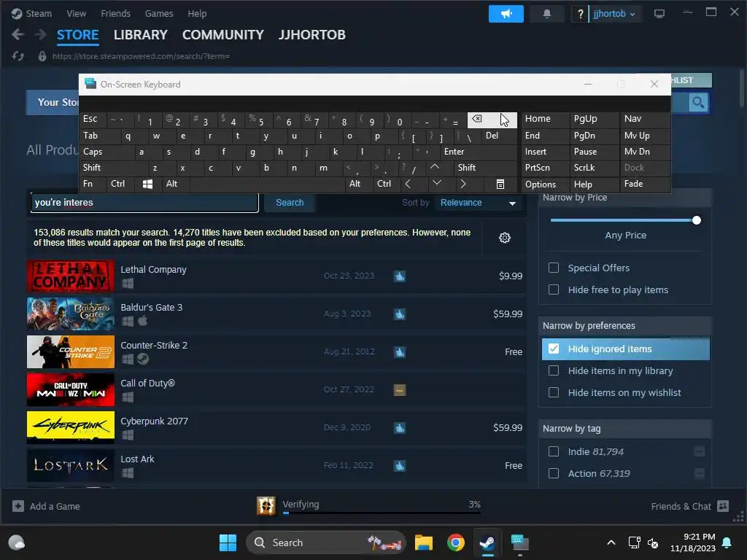
Task: Open the Windows Start menu
Action: [228, 542]
